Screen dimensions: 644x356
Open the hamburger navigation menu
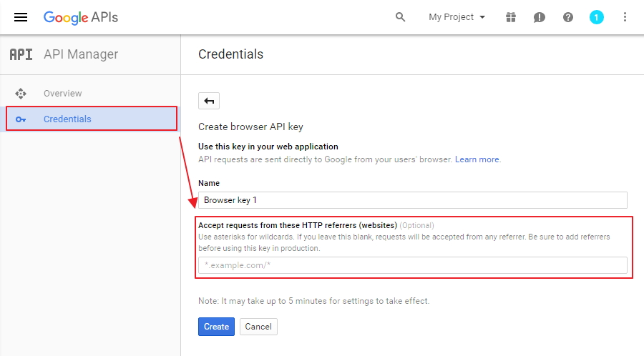21,17
